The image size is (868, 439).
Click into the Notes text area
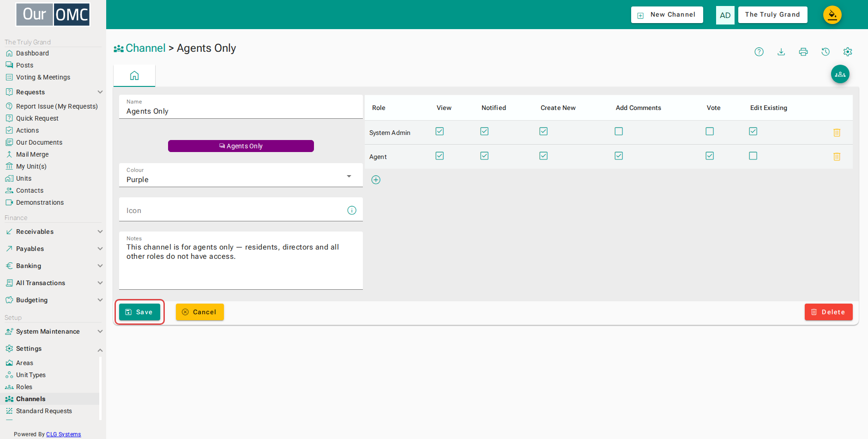click(x=241, y=261)
